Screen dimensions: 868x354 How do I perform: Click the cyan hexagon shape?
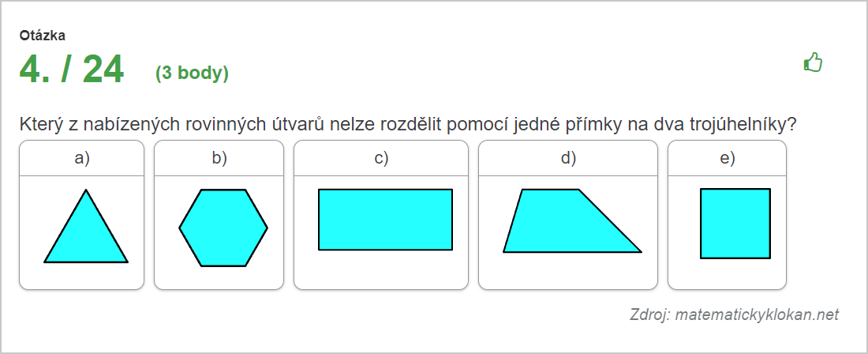point(223,228)
